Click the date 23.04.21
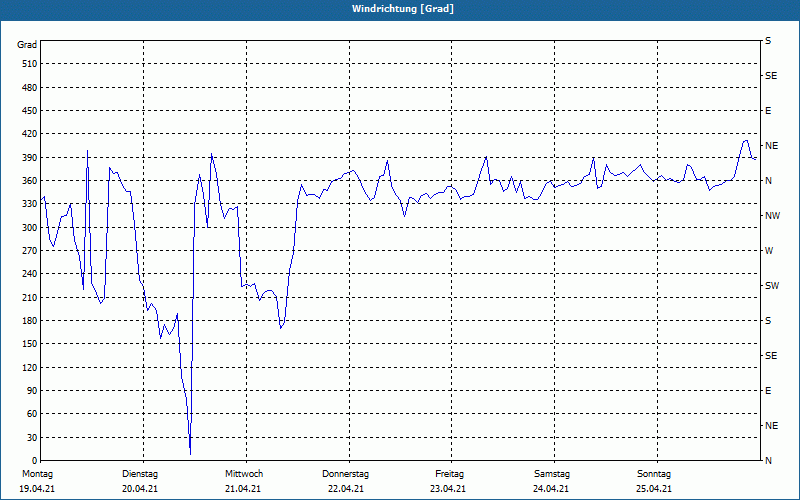The height and width of the screenshot is (500, 800). (448, 489)
